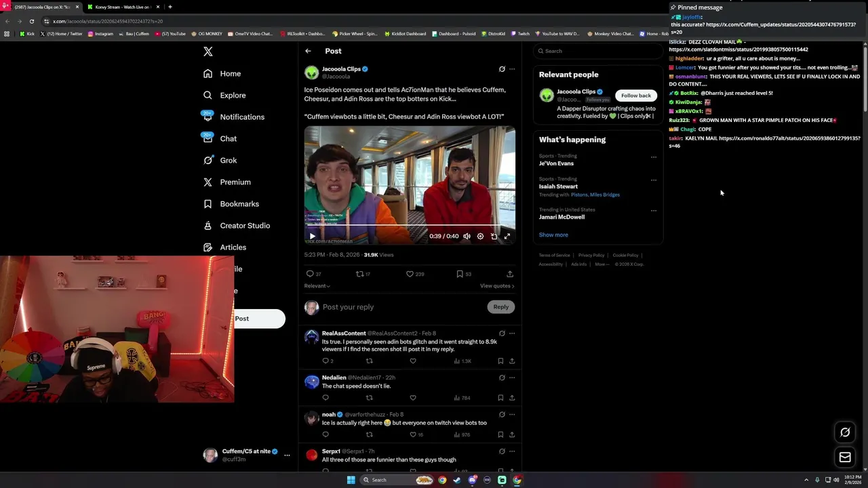
Task: Like the Nedalien reply
Action: tap(413, 398)
